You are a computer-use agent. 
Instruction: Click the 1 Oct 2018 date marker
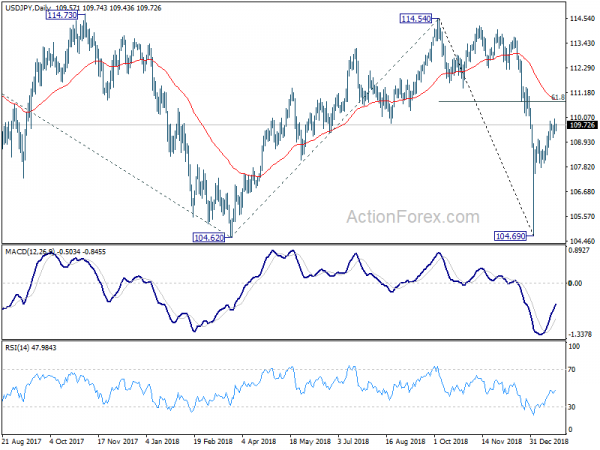coord(451,441)
